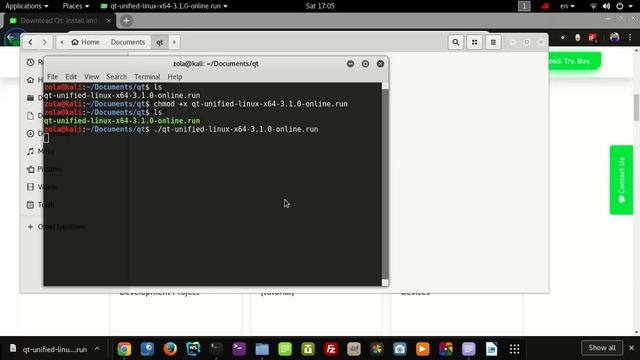Click the green Contact Us side button
Viewport: 640px width, 360px height.
point(621,180)
